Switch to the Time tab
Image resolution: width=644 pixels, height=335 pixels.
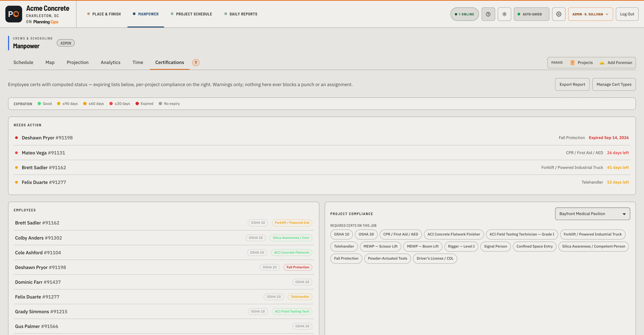138,62
